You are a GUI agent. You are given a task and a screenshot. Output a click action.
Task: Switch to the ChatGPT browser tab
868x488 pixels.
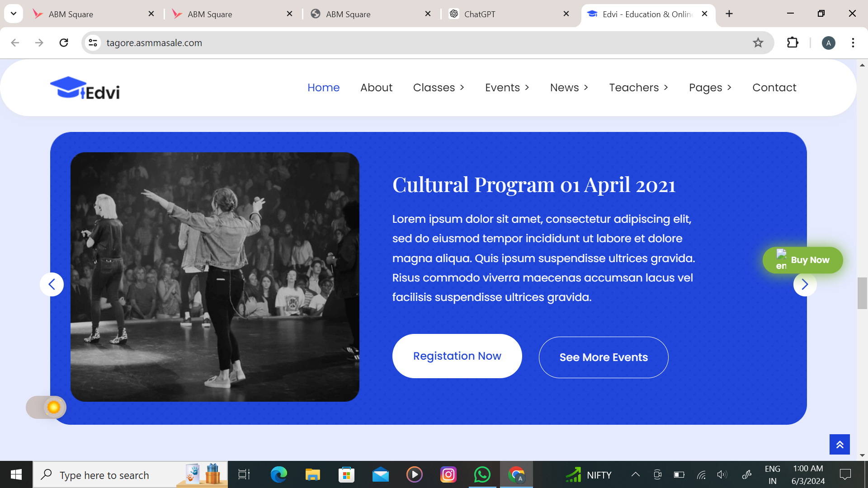coord(480,14)
